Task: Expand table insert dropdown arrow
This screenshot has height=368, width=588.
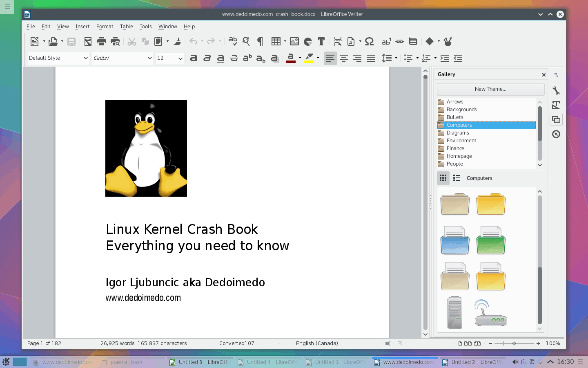Action: (x=285, y=41)
